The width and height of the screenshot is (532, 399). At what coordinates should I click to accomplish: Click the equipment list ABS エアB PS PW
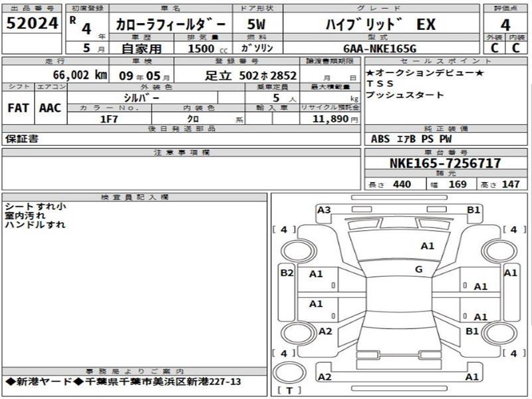pyautogui.click(x=411, y=139)
